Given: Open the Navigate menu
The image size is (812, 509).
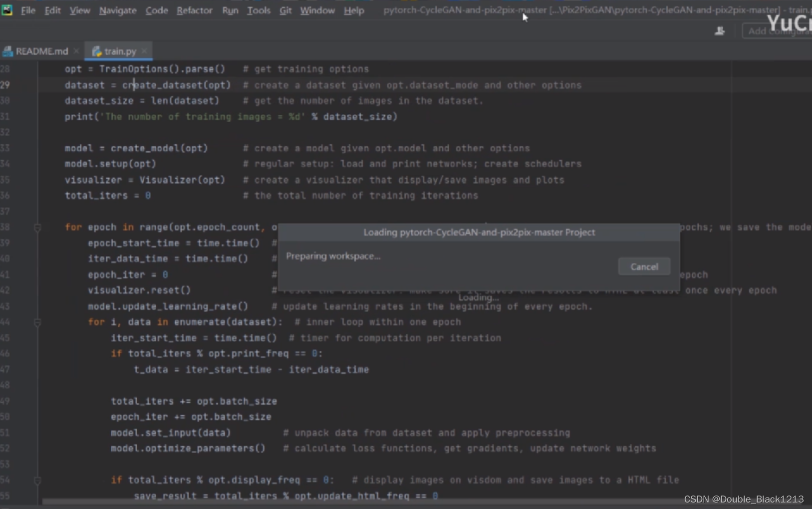Looking at the screenshot, I should [x=117, y=10].
